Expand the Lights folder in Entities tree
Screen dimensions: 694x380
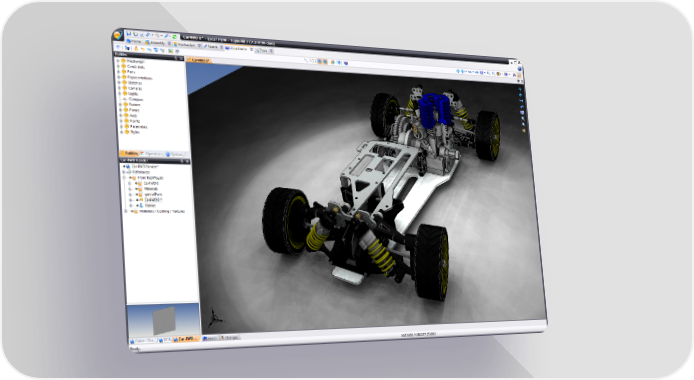coord(120,93)
